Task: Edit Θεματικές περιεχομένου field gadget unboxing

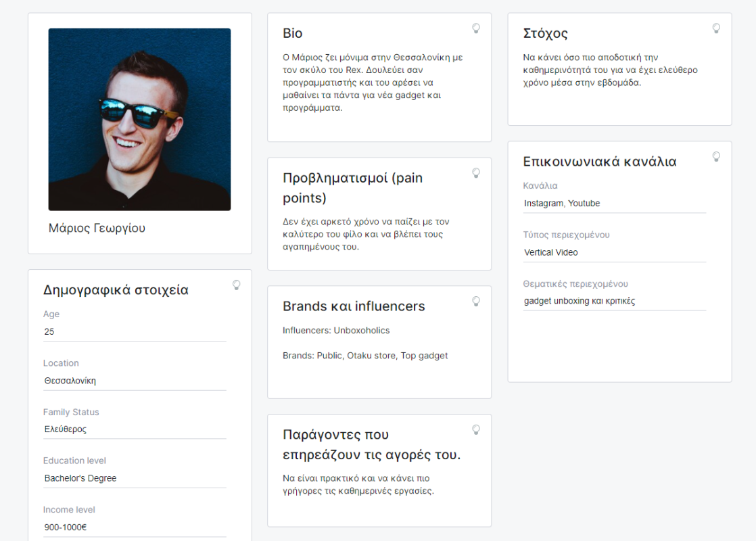Action: pyautogui.click(x=614, y=301)
